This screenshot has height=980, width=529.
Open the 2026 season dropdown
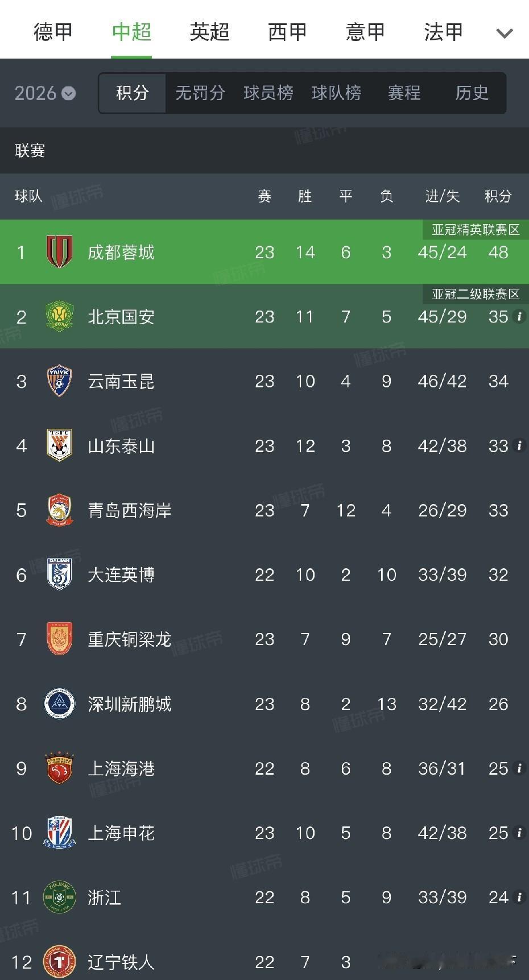pyautogui.click(x=45, y=93)
